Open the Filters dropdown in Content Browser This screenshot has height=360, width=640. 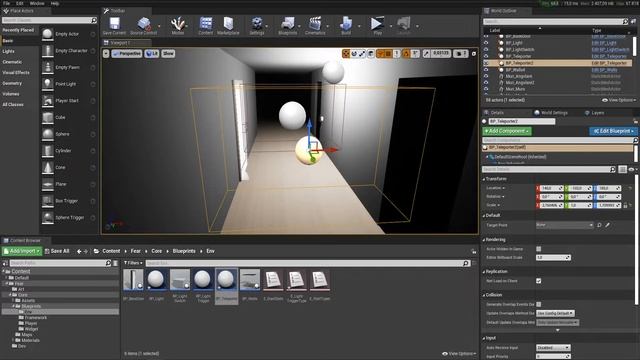133,263
